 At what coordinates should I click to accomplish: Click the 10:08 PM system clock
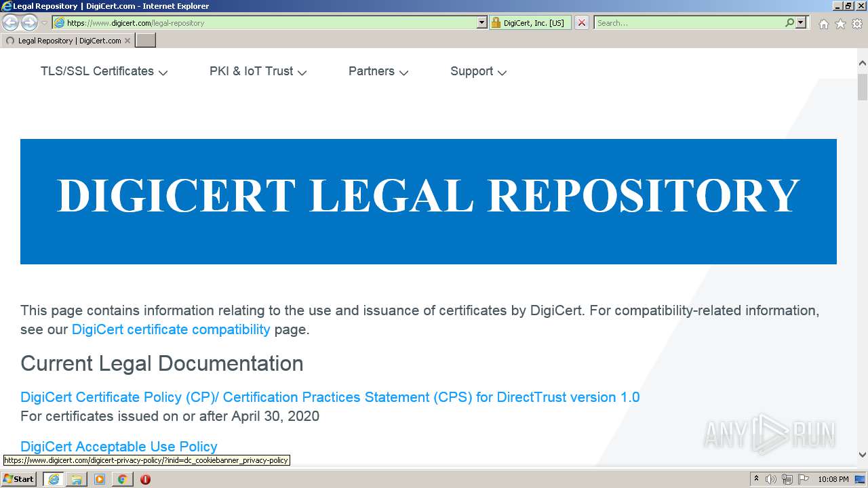tap(833, 479)
